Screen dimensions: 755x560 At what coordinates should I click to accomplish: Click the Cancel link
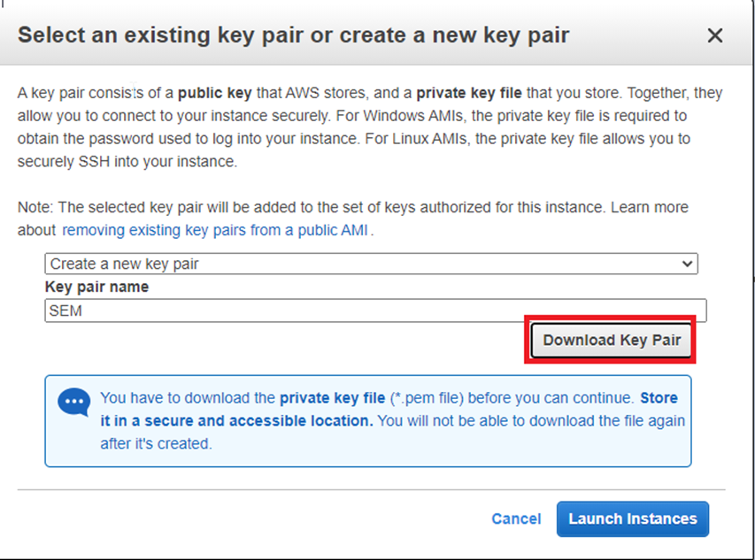pyautogui.click(x=516, y=518)
